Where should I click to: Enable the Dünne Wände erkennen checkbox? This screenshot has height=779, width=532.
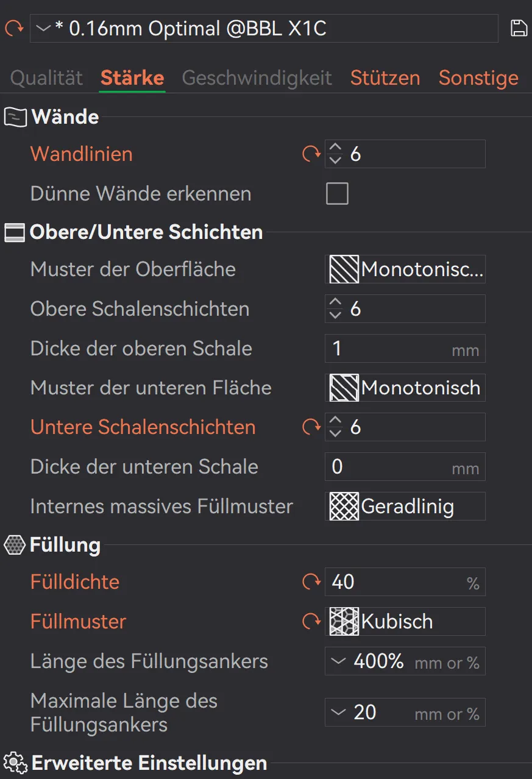(x=338, y=194)
